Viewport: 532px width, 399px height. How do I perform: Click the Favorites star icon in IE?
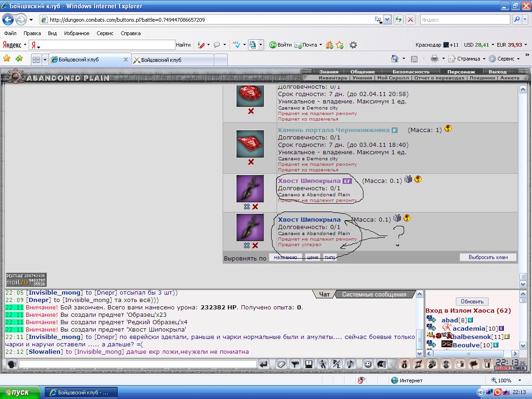(6, 58)
